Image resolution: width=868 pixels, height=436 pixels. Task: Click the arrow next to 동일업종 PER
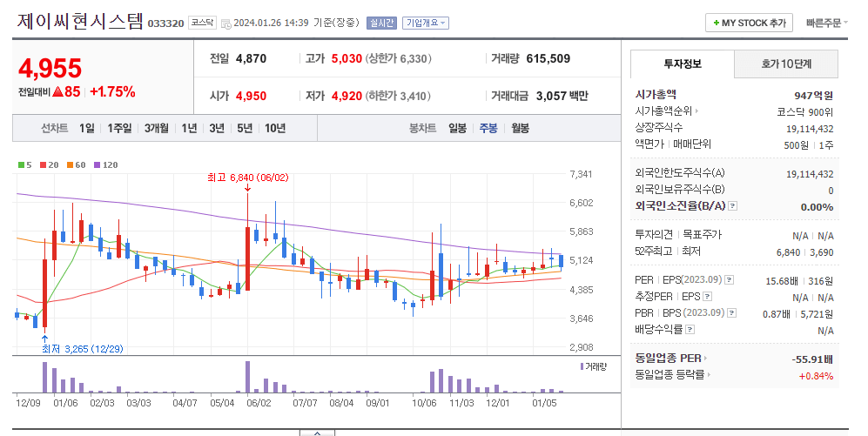[x=706, y=359]
